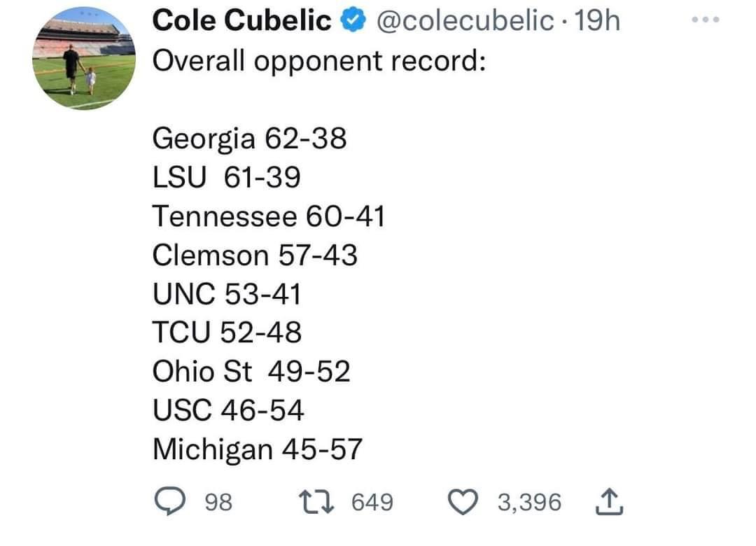The width and height of the screenshot is (756, 546).
Task: View the 649 retweets count
Action: click(x=372, y=502)
